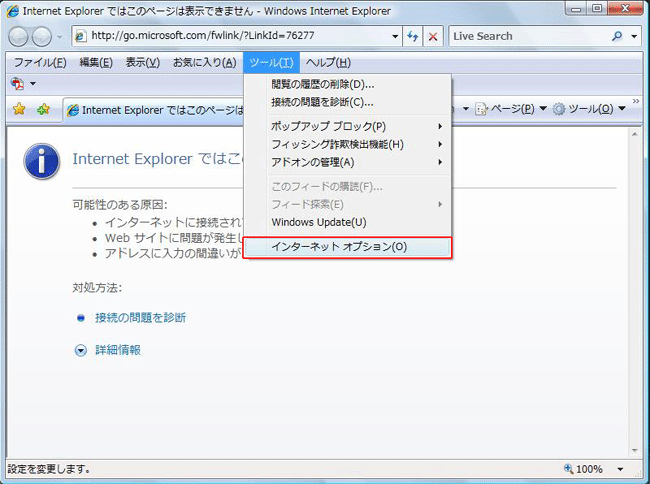Expand the 詳細情報 section

click(x=108, y=350)
